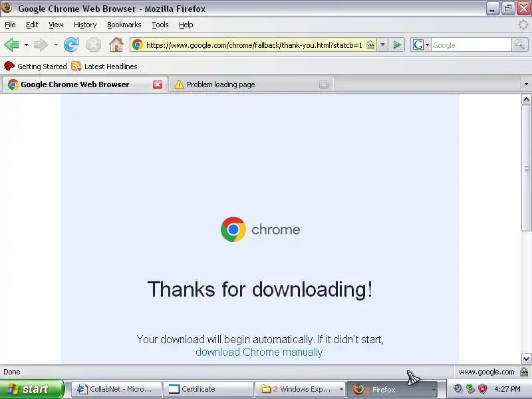
Task: Click the Thanks for downloading! heading
Action: [x=260, y=289]
